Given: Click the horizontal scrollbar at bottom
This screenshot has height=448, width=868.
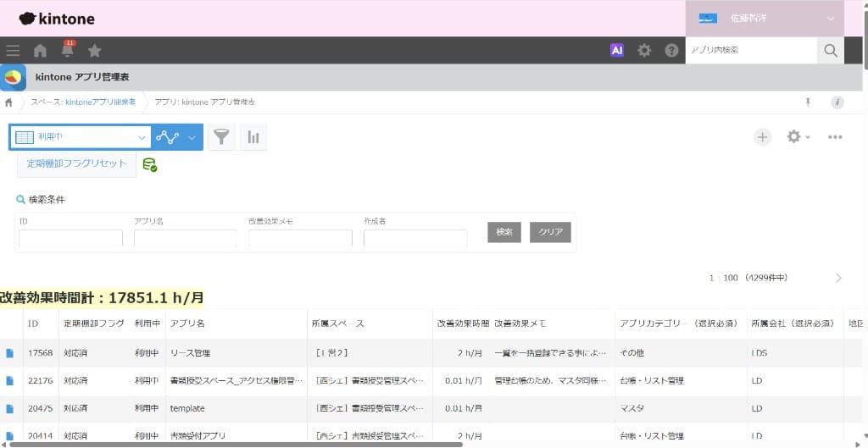Looking at the screenshot, I should [x=236, y=444].
